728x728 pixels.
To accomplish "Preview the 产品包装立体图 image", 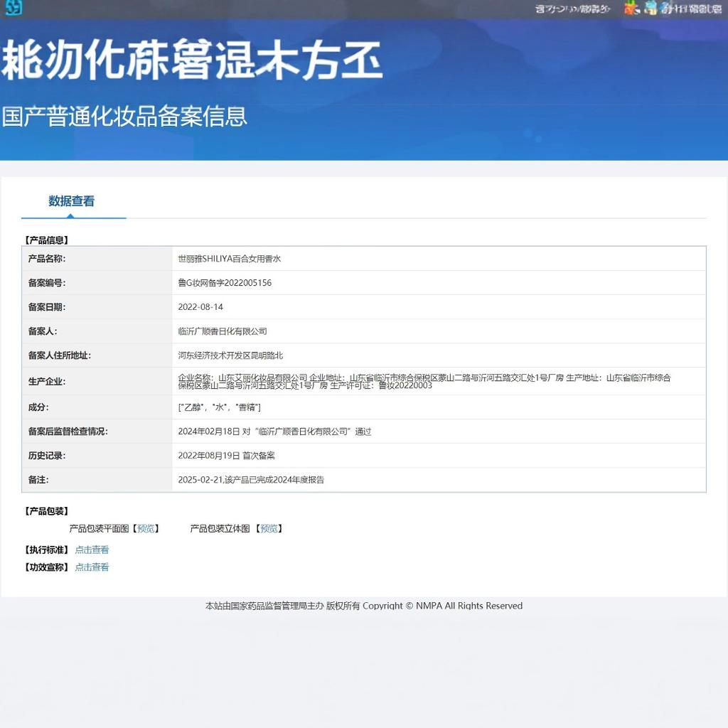I will click(269, 528).
